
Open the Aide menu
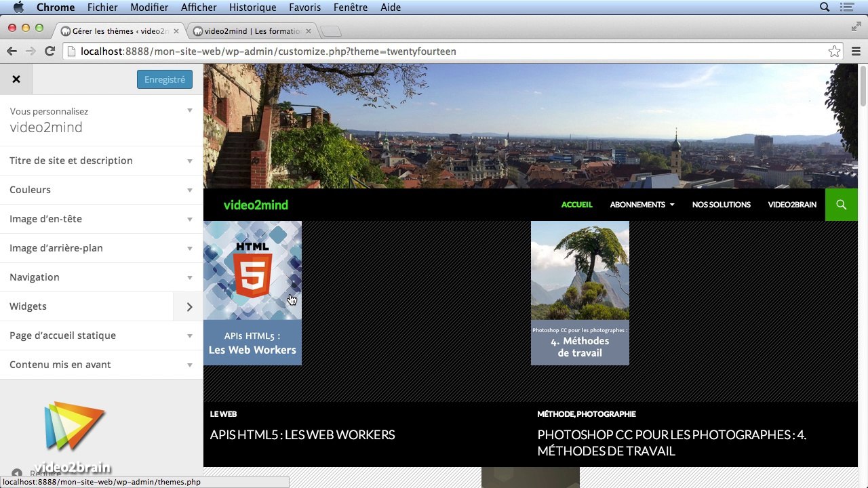click(x=391, y=7)
